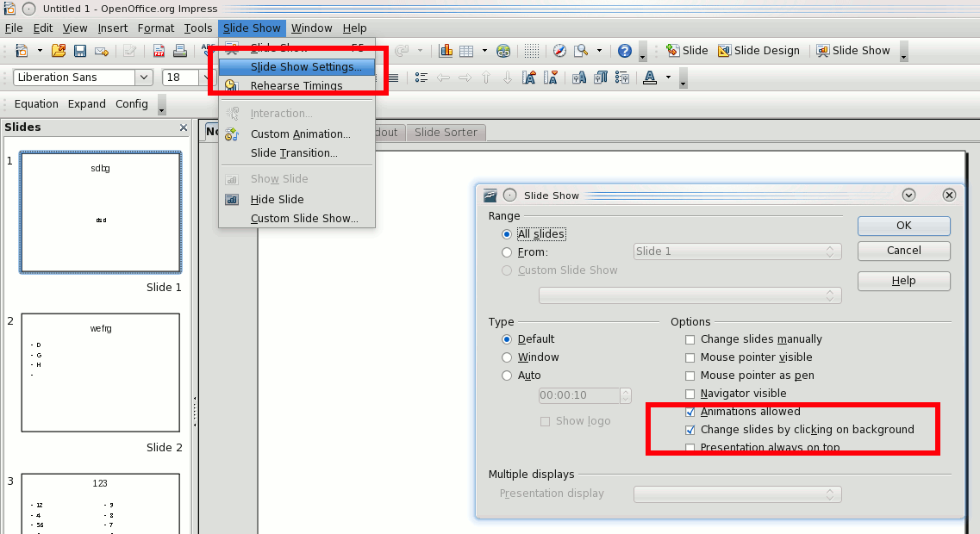Viewport: 980px width, 534px height.
Task: Enable Change slides manually checkbox
Action: 690,339
